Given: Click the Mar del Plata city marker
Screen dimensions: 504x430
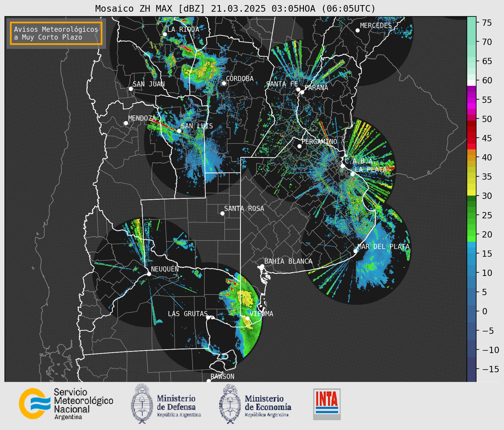Looking at the screenshot, I should point(356,251).
